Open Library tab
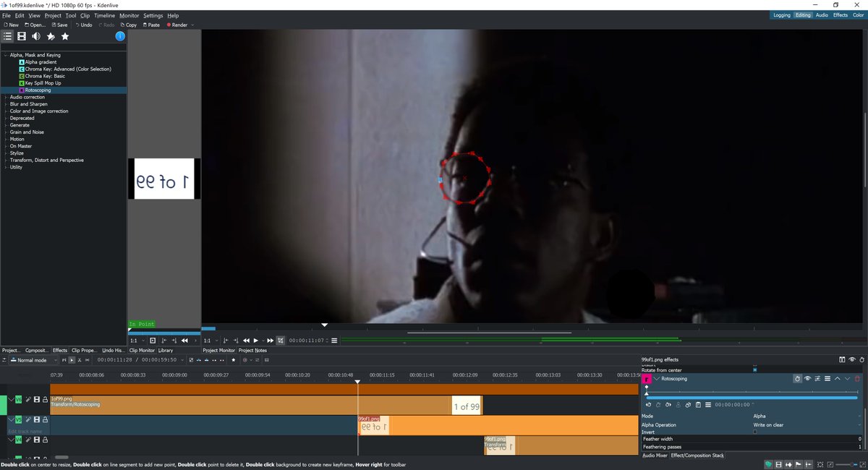The width and height of the screenshot is (868, 470). click(166, 351)
